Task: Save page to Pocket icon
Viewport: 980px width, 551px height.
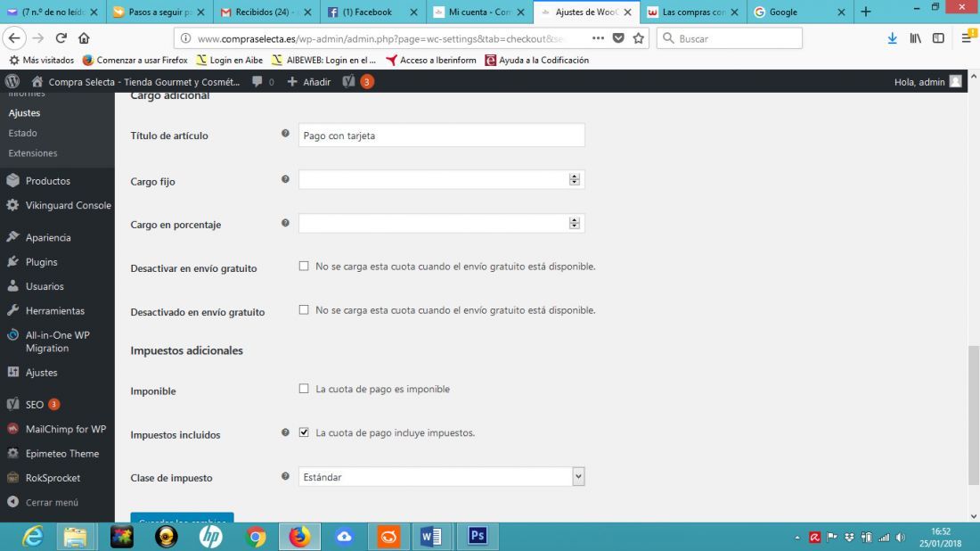Action: point(618,38)
